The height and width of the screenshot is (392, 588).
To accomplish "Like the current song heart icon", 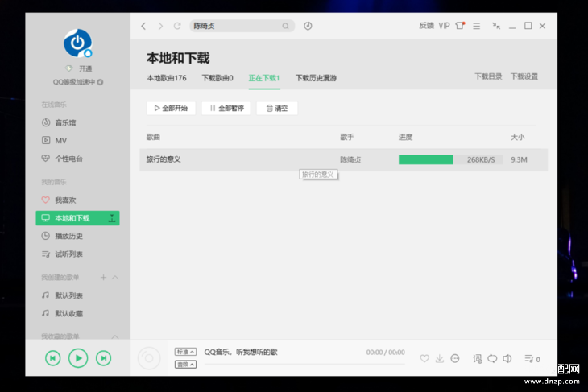I will [x=424, y=359].
